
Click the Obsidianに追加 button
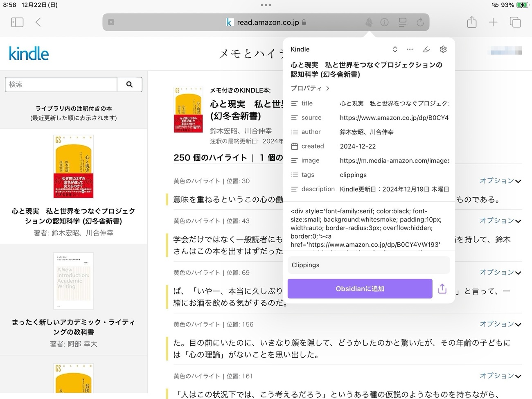pyautogui.click(x=360, y=289)
